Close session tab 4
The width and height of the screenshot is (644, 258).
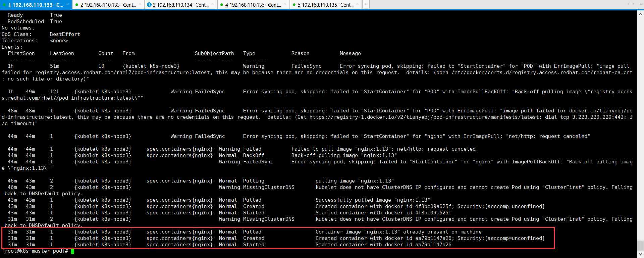tap(285, 4)
